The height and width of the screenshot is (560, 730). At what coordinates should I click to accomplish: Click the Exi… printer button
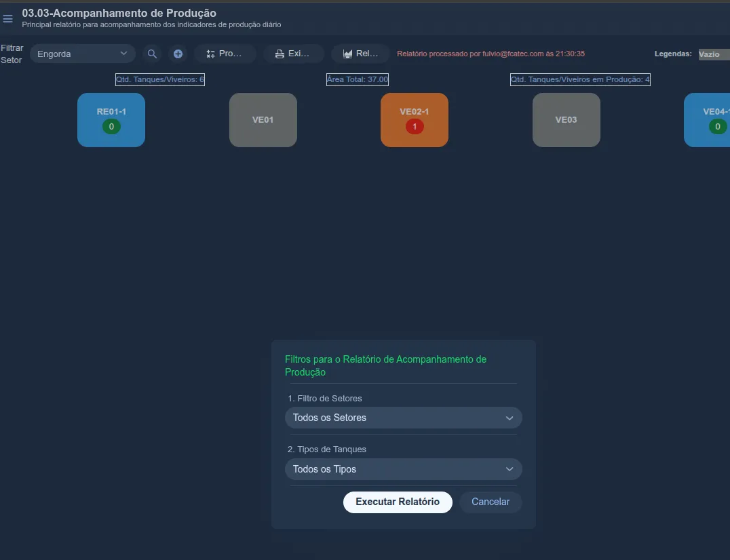pyautogui.click(x=293, y=54)
